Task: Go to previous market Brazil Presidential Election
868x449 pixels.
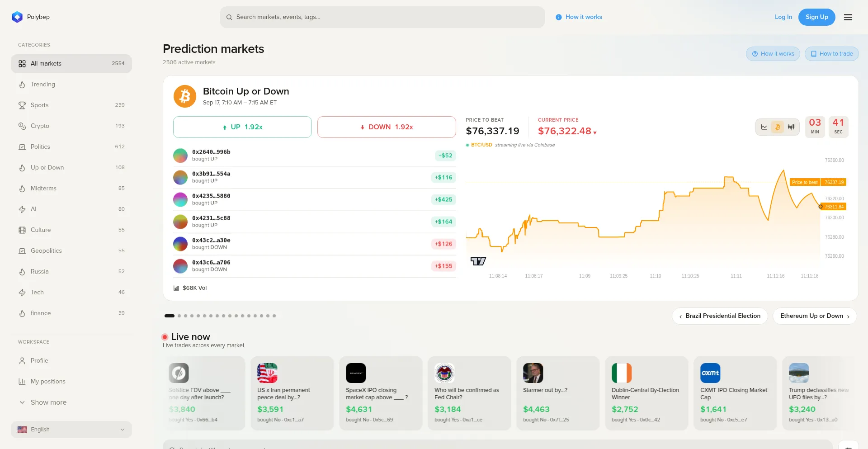Action: [720, 316]
